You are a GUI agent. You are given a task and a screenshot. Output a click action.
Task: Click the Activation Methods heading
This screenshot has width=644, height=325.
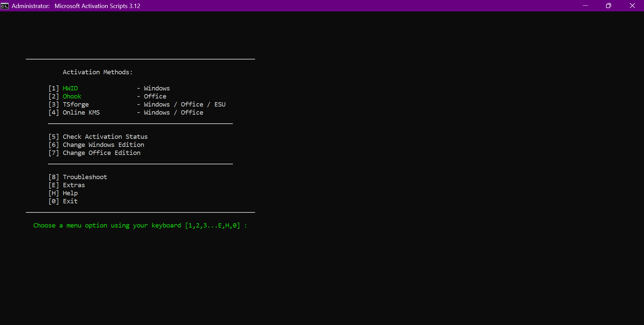(x=98, y=72)
